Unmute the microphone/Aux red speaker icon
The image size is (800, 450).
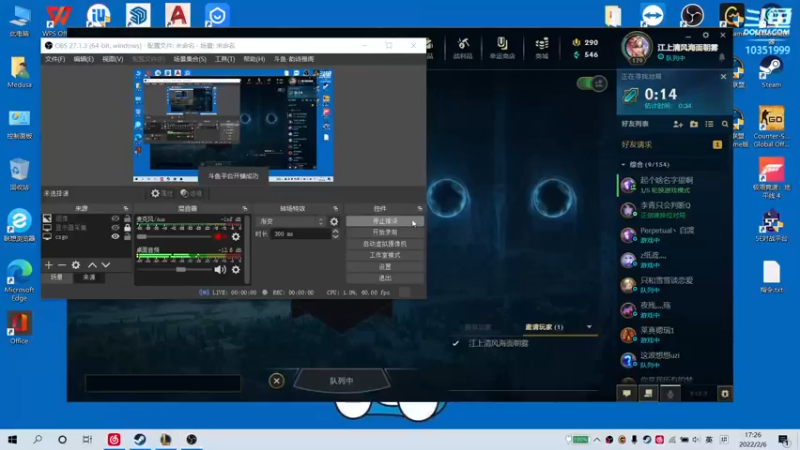[220, 237]
